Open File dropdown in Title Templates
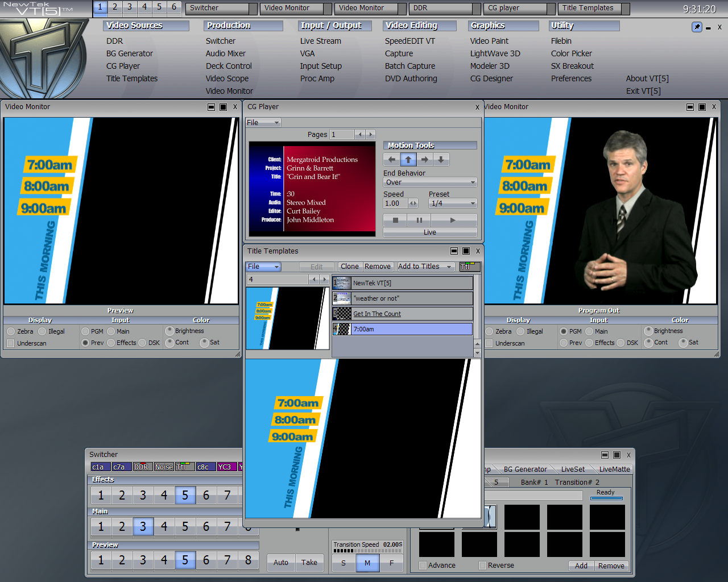 click(263, 267)
